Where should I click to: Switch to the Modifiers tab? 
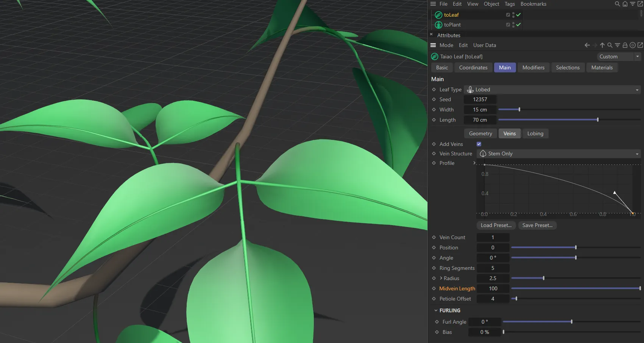pos(533,67)
